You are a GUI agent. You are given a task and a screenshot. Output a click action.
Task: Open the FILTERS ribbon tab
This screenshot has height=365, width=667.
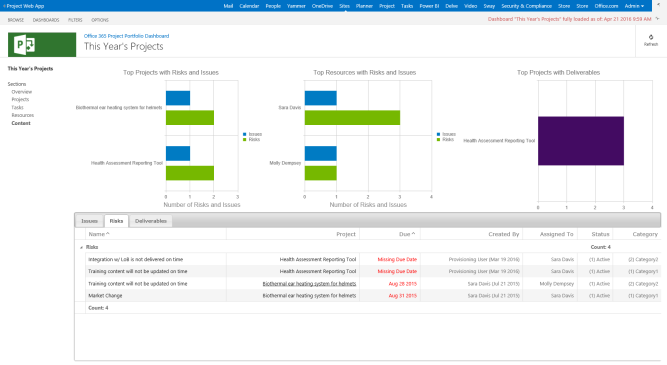[75, 20]
